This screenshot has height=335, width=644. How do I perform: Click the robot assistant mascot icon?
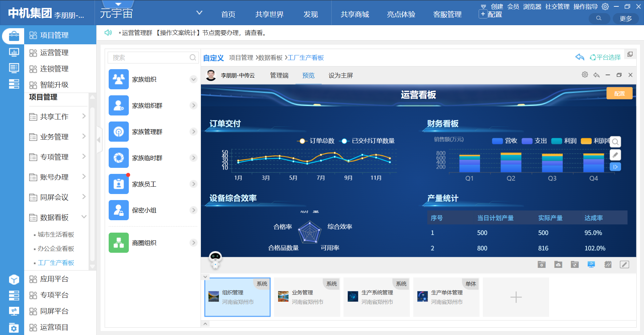tap(215, 259)
